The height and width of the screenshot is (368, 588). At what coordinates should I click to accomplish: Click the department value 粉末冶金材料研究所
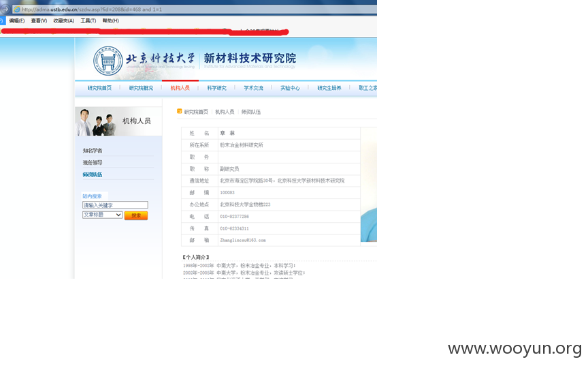click(242, 145)
